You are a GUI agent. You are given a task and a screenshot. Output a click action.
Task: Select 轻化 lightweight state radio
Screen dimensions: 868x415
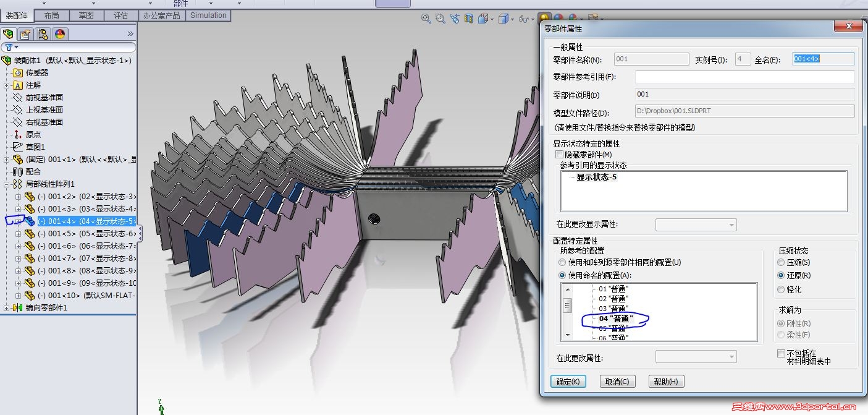tap(782, 289)
